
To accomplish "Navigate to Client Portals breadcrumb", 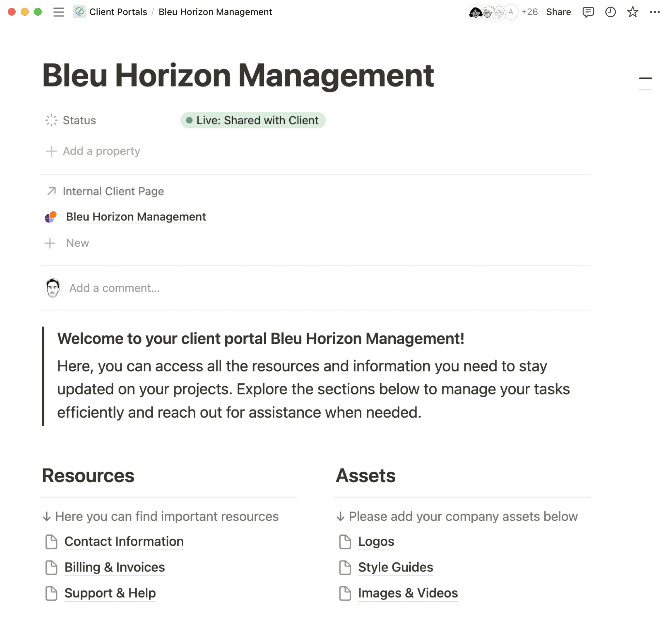I will coord(118,12).
